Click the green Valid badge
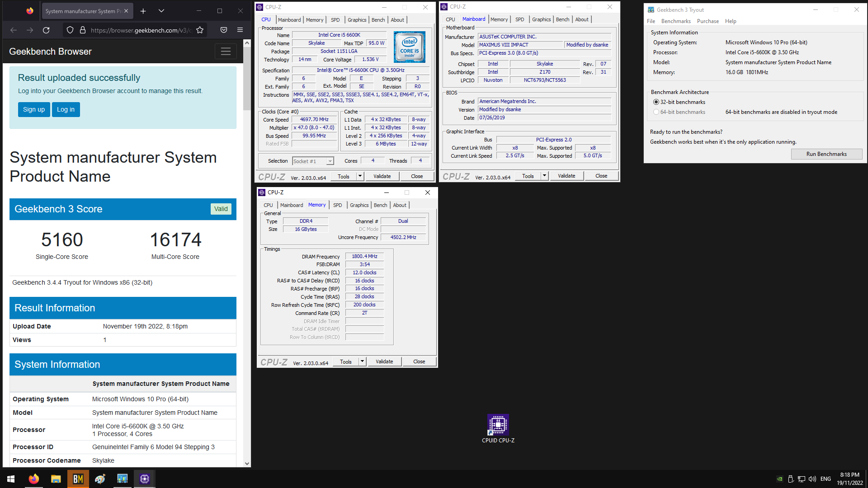The width and height of the screenshot is (868, 488). [x=221, y=209]
